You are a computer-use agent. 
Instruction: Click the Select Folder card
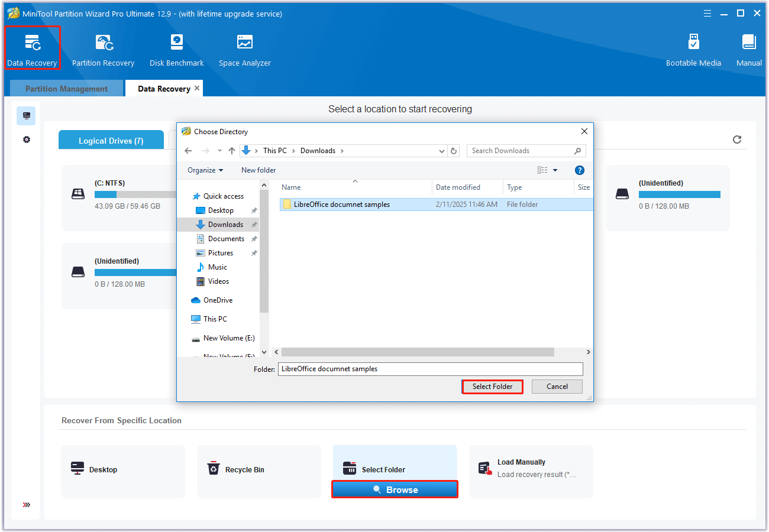[x=395, y=463]
